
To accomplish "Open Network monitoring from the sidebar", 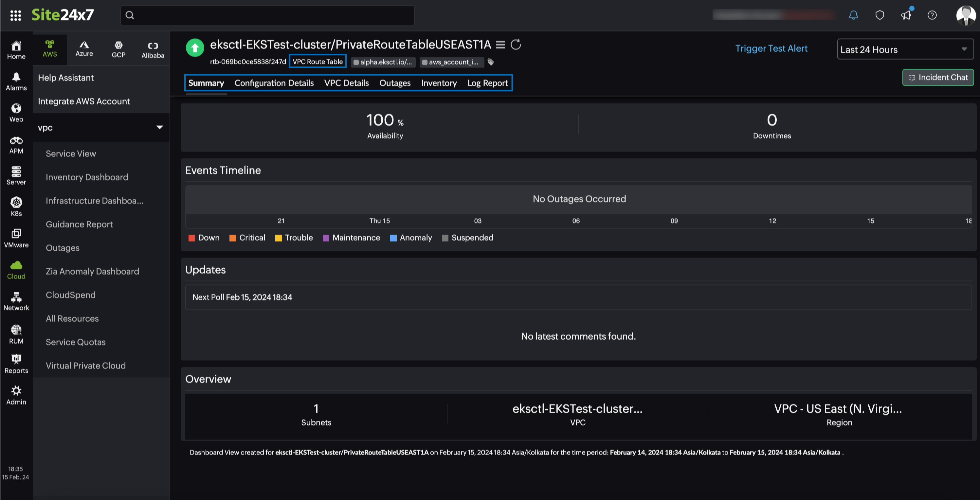I will tap(16, 300).
